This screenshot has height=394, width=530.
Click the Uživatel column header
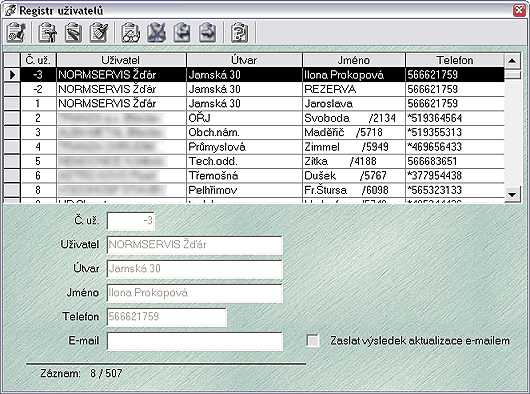point(121,60)
